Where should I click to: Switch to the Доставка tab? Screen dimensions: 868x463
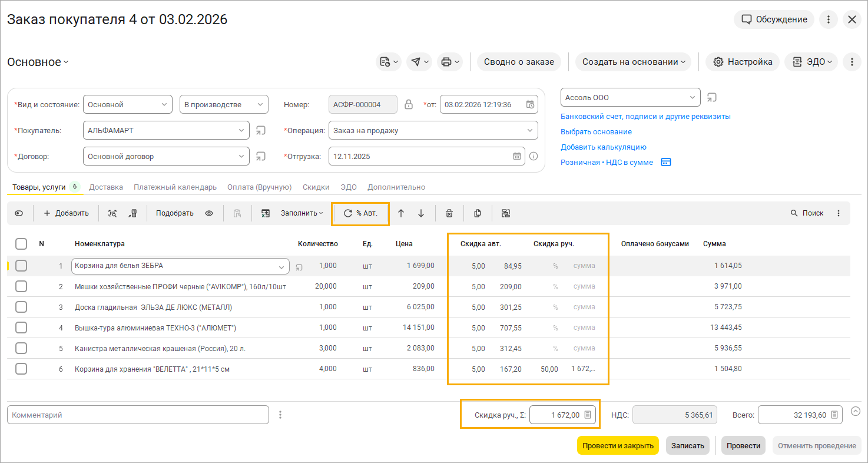point(106,187)
